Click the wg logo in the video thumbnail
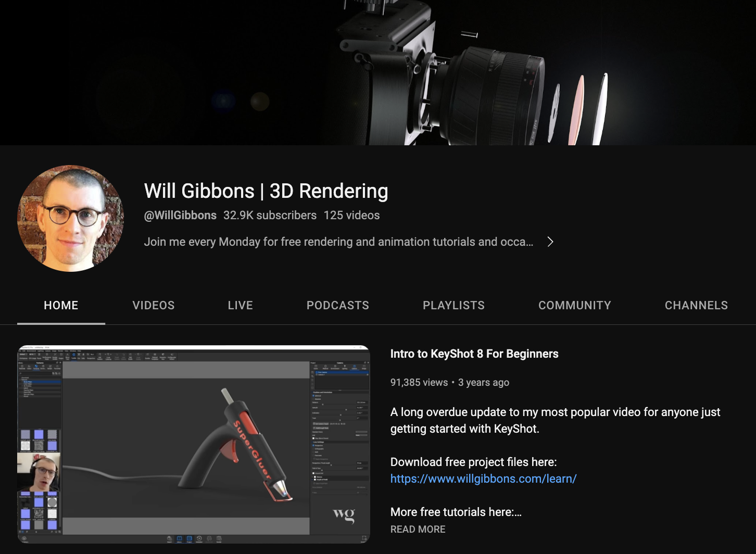This screenshot has width=756, height=554. [344, 515]
